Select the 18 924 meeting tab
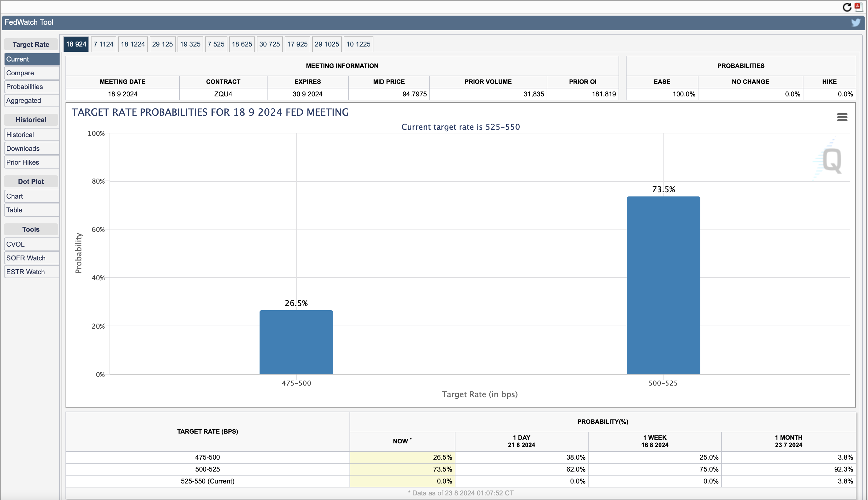Image resolution: width=868 pixels, height=500 pixels. coord(76,44)
